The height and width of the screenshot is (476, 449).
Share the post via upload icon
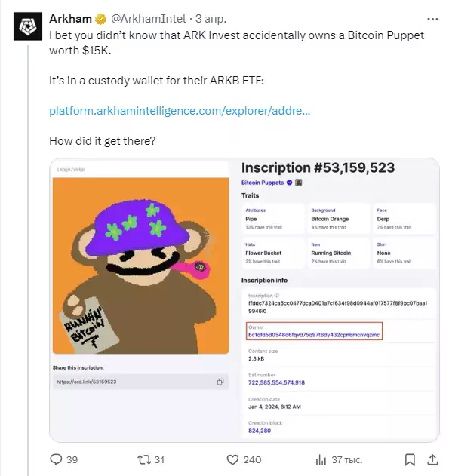point(432,459)
